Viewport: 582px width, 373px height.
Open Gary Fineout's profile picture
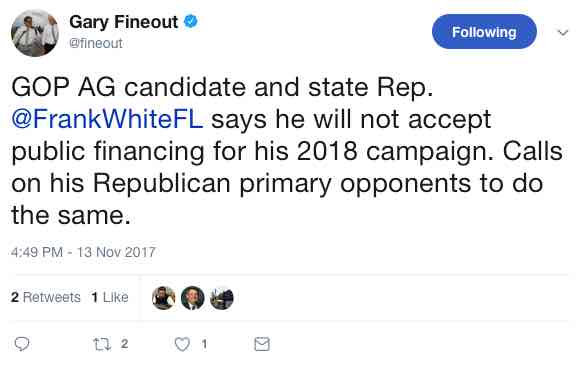35,33
